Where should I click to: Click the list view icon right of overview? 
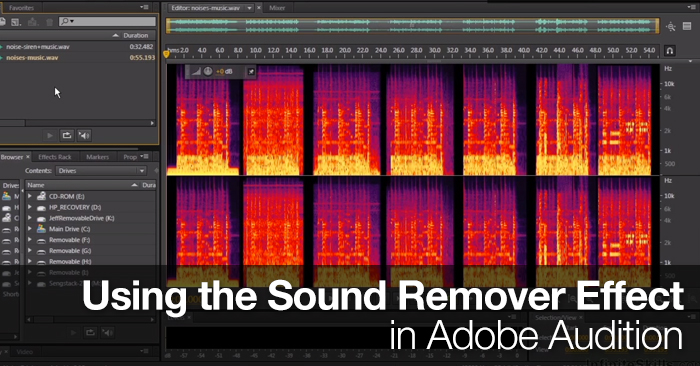click(x=687, y=26)
